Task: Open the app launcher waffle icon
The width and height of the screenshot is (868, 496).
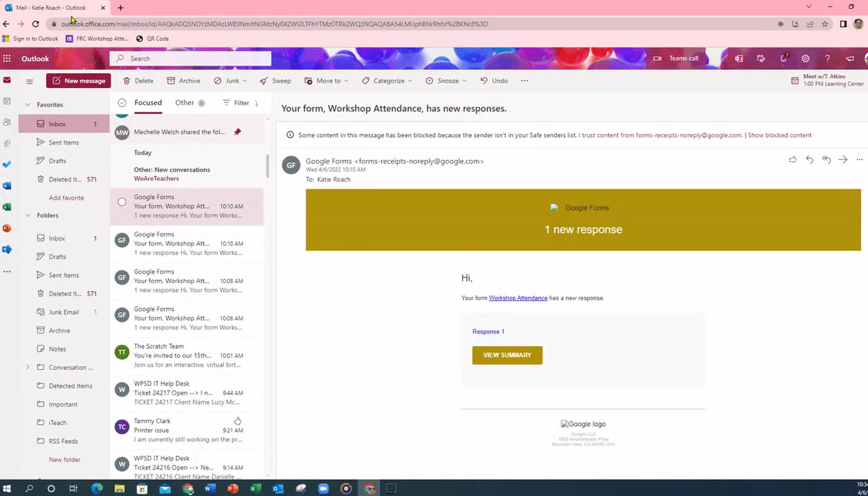Action: click(x=7, y=58)
